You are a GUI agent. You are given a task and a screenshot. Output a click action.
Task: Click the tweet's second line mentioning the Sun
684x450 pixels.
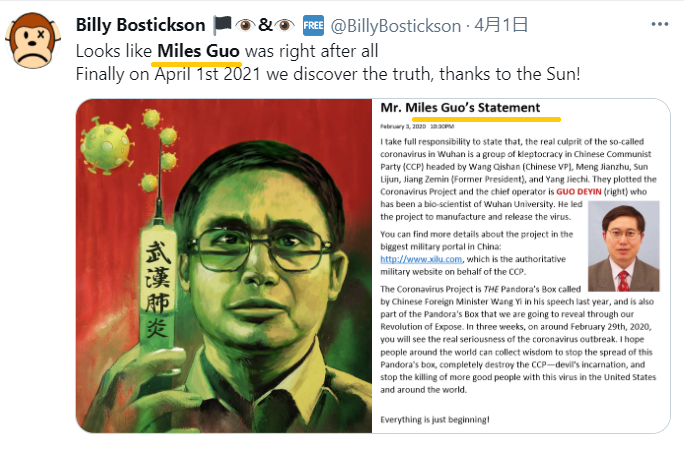click(x=328, y=74)
